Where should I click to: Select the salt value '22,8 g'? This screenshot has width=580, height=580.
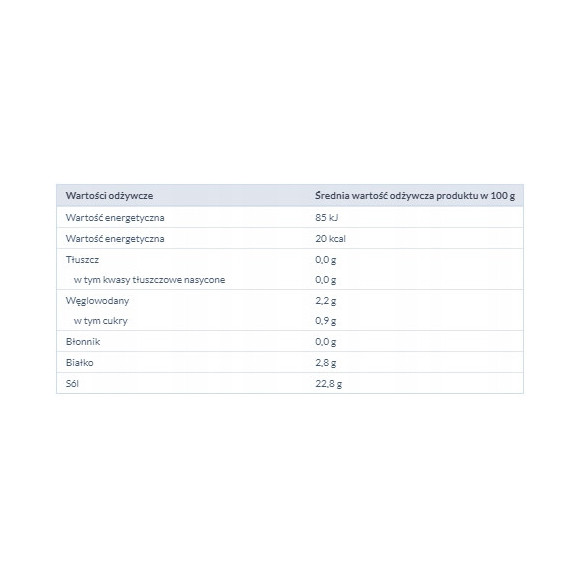pos(328,384)
